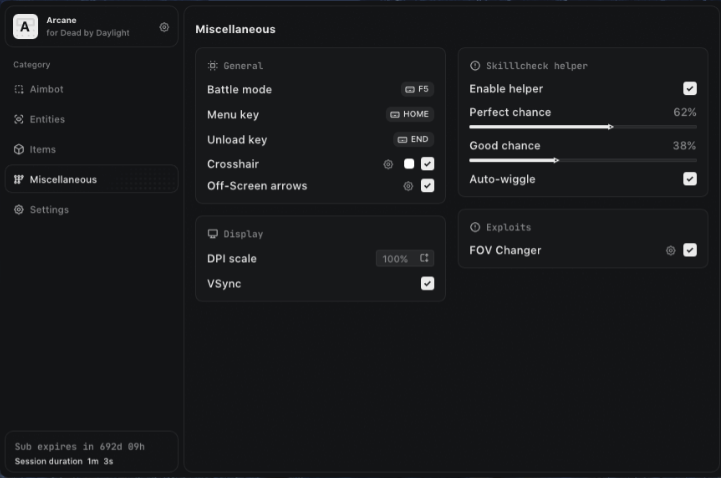Open the Settings category
This screenshot has width=721, height=478.
pos(49,210)
